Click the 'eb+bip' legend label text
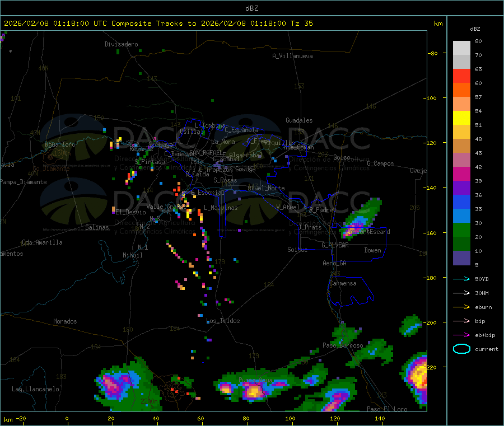 [485, 335]
